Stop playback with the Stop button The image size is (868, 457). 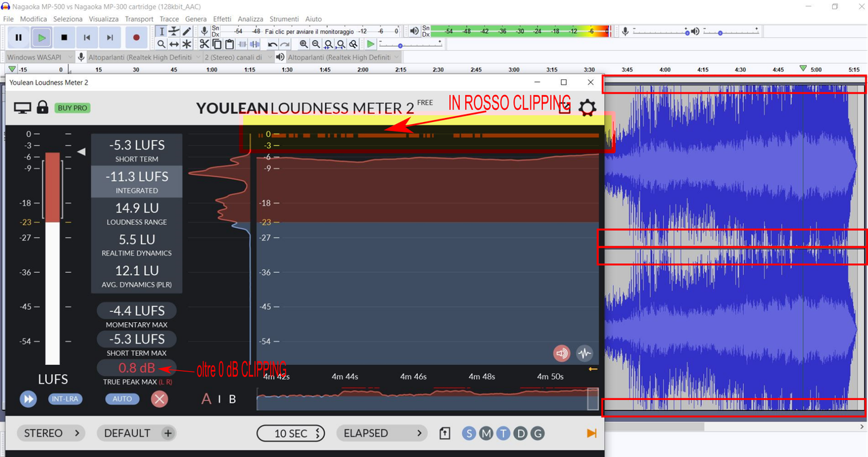64,38
